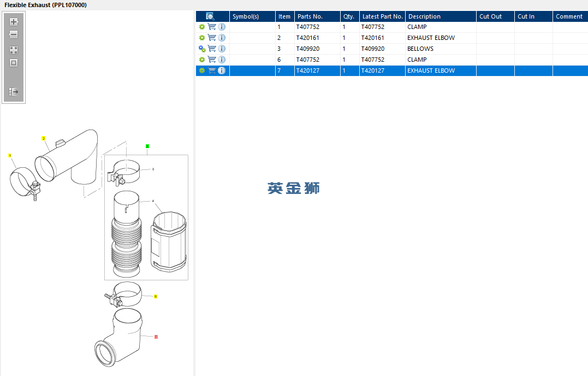The height and width of the screenshot is (376, 588).
Task: Open info for T409920 BELLOWS
Action: (222, 49)
